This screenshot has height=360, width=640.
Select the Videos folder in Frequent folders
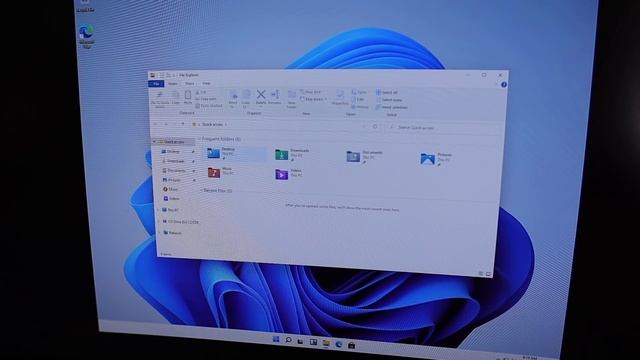[289, 174]
